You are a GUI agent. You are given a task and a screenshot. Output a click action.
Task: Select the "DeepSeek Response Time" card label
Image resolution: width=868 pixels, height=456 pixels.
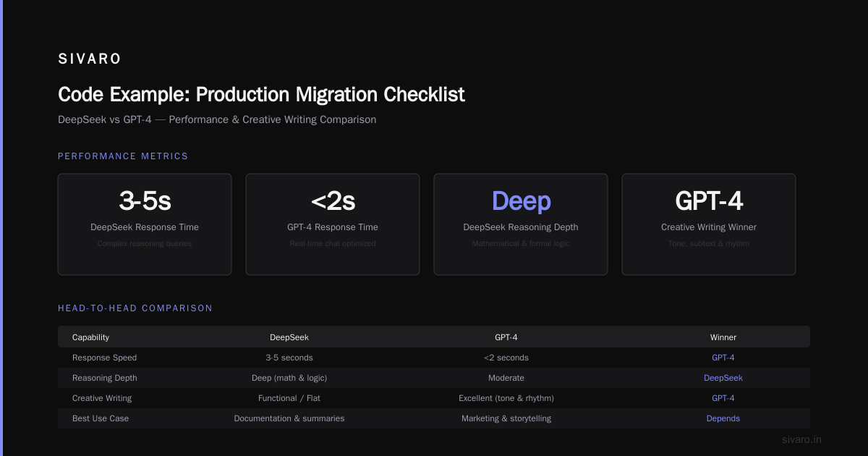tap(145, 227)
